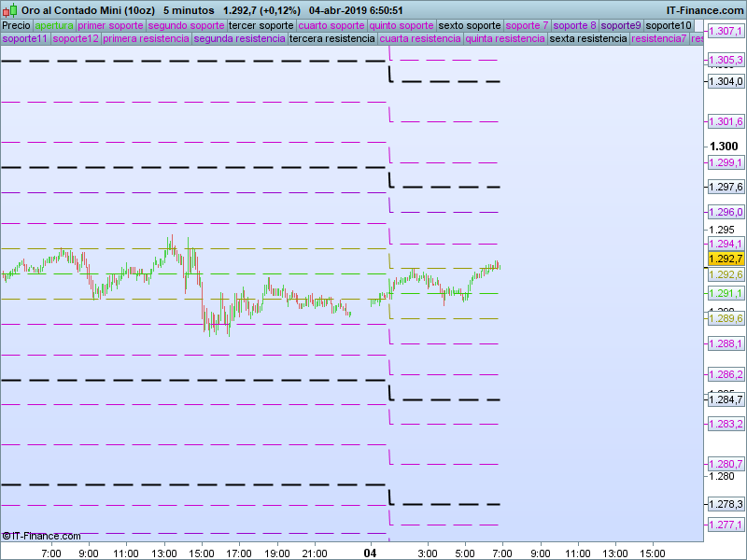The width and height of the screenshot is (747, 560).
Task: Toggle the 'primer soporte' indicator label
Action: tap(110, 25)
